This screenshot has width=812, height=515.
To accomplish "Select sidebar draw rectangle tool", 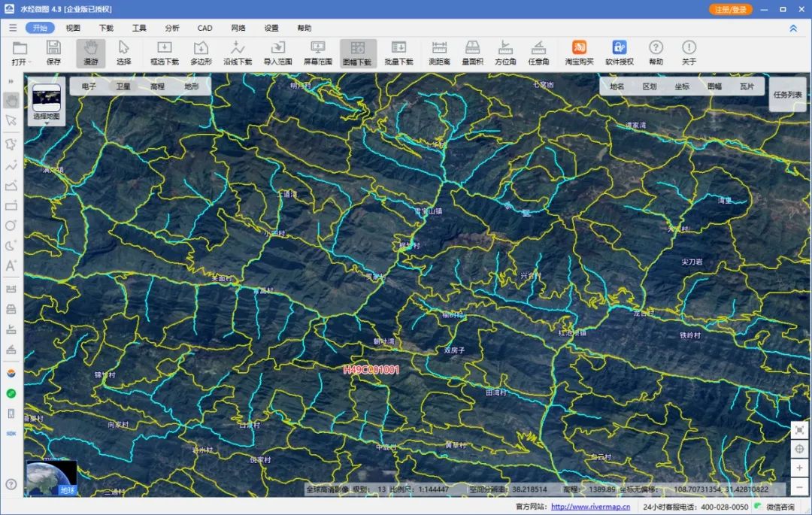I will point(11,205).
